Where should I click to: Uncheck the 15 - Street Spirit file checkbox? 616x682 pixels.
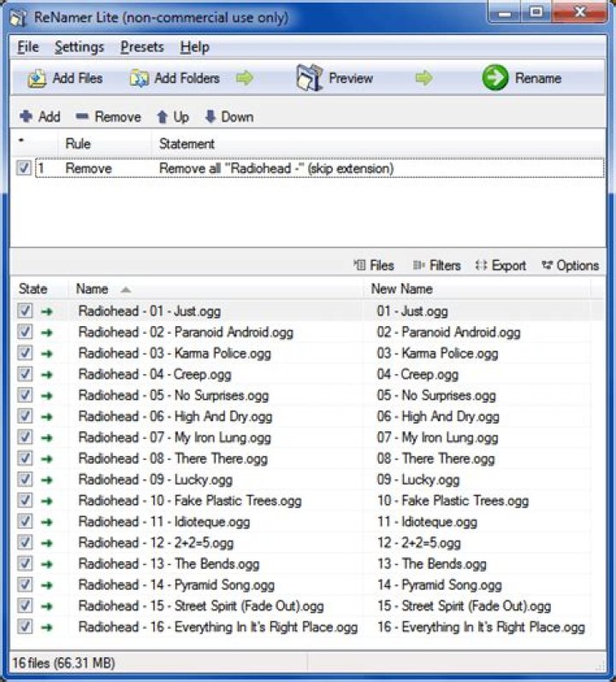pyautogui.click(x=25, y=605)
